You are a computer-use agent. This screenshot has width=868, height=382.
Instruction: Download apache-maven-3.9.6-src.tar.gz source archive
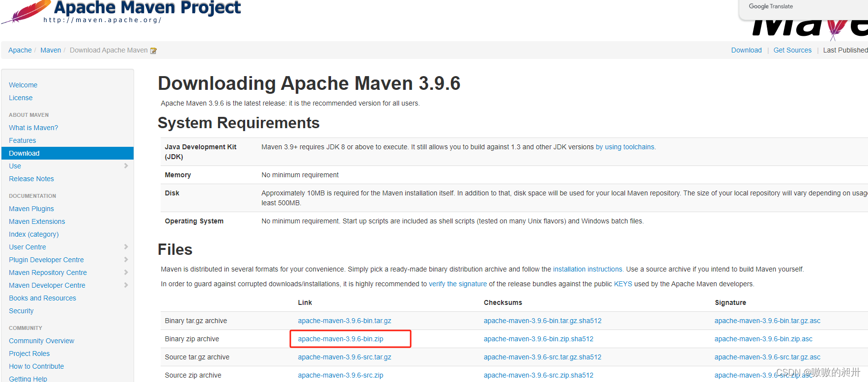(344, 357)
